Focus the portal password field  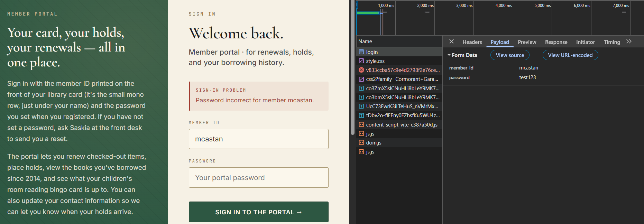point(258,178)
